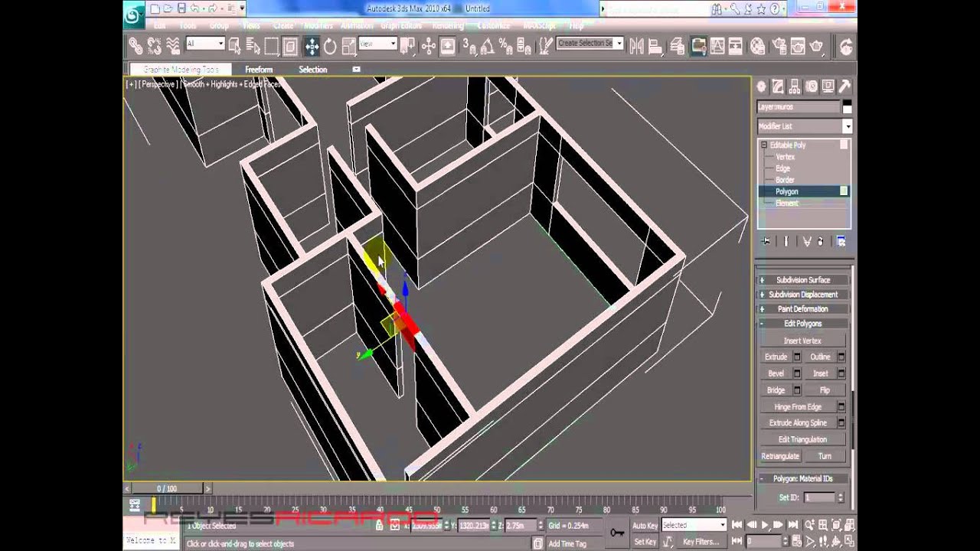Toggle the Window/Crossing selection mode

click(290, 47)
